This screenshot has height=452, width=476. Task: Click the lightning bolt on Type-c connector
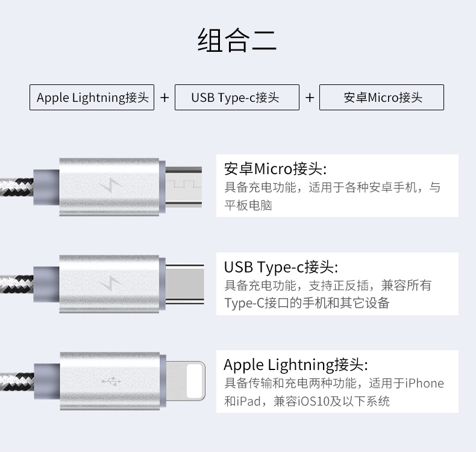pyautogui.click(x=111, y=283)
